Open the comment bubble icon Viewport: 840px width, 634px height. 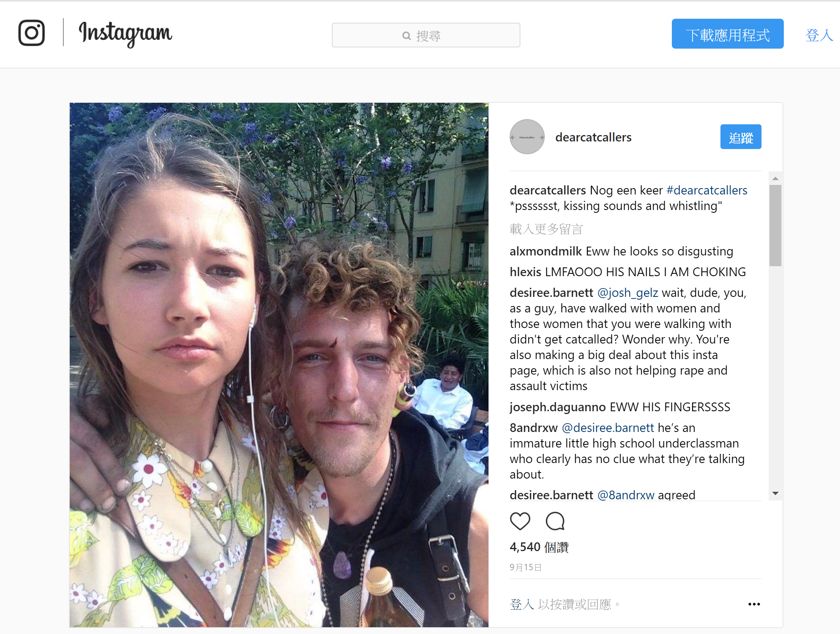pyautogui.click(x=555, y=521)
